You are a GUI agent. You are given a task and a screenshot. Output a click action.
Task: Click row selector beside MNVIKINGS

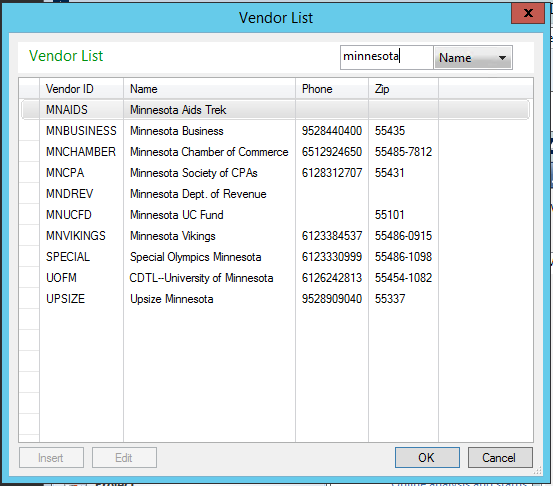tap(29, 236)
